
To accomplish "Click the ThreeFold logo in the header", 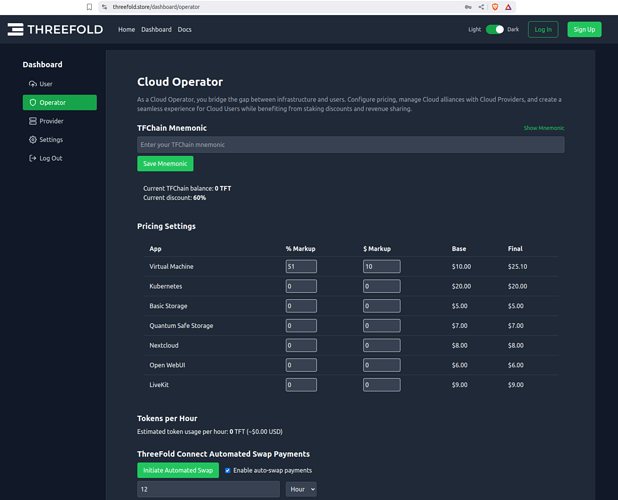I will pyautogui.click(x=55, y=29).
